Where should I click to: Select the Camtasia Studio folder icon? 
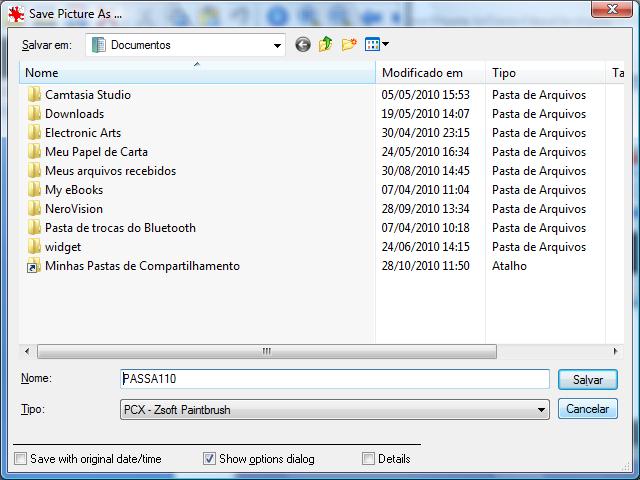coord(34,95)
